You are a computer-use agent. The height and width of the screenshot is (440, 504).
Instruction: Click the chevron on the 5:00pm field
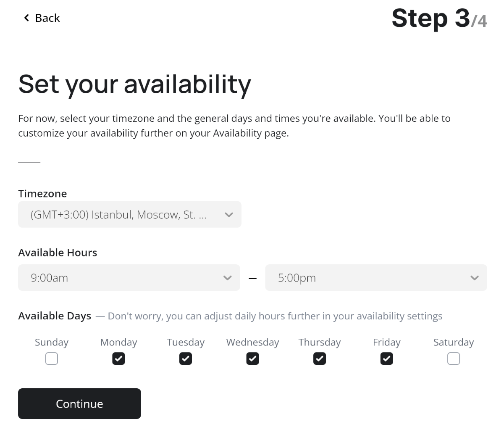click(x=474, y=278)
